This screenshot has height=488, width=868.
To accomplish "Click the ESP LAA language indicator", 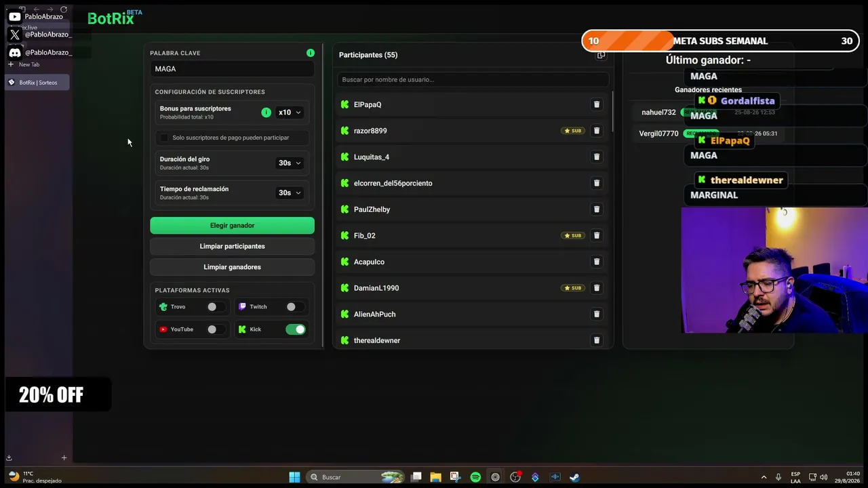I will tap(795, 477).
